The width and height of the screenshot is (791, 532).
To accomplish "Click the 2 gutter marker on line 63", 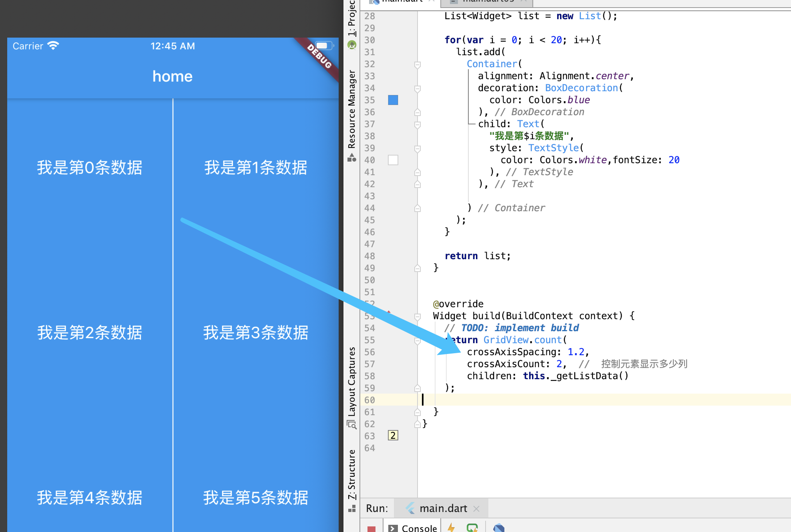I will [x=393, y=436].
